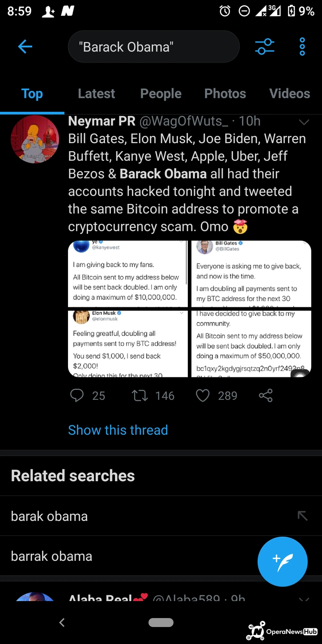Switch to the People tab
The height and width of the screenshot is (644, 322).
[x=161, y=93]
